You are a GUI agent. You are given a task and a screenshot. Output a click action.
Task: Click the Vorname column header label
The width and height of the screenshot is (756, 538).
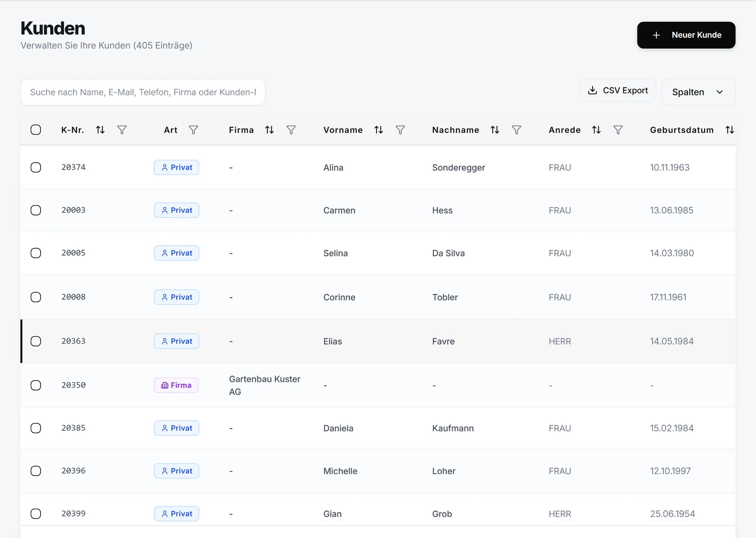point(343,130)
